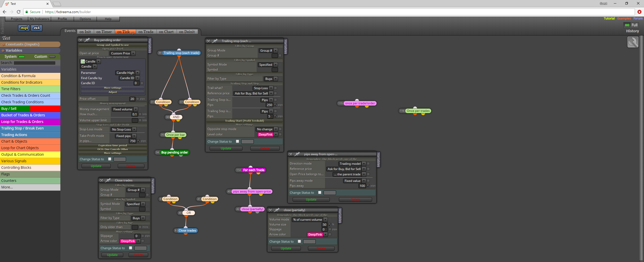This screenshot has height=262, width=644.
Task: Expand the Trail what Stop-Loss dropdown
Action: 263,88
